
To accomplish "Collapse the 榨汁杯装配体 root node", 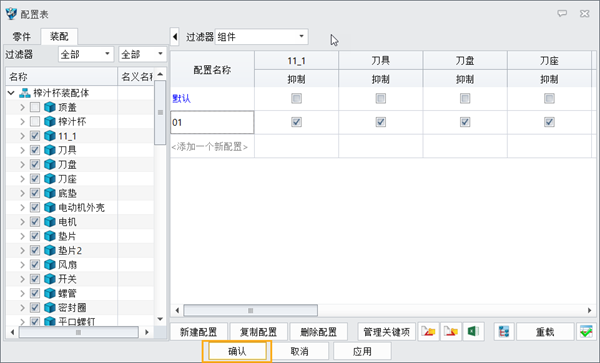I will coord(11,93).
